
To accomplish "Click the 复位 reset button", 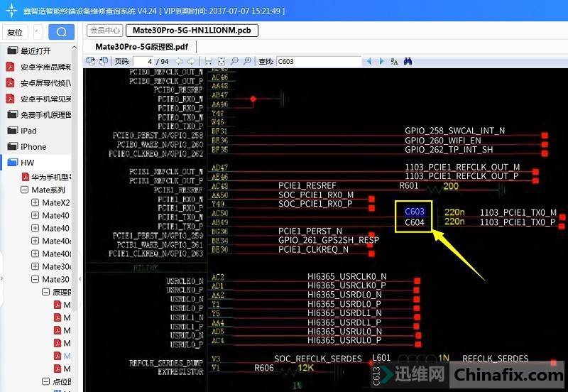I will point(15,32).
